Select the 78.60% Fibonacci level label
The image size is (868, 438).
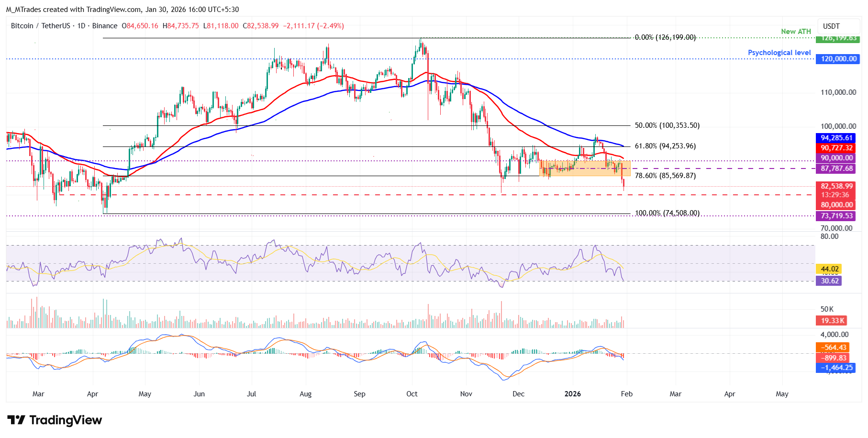[665, 176]
